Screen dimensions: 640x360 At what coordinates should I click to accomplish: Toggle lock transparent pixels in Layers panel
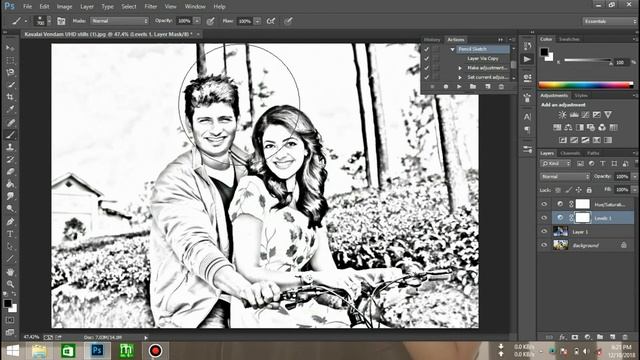(x=558, y=190)
